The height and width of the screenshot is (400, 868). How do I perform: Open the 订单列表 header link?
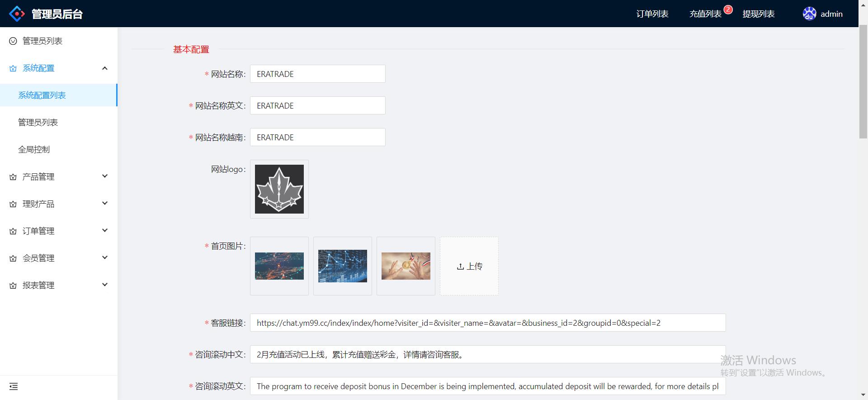[x=652, y=14]
